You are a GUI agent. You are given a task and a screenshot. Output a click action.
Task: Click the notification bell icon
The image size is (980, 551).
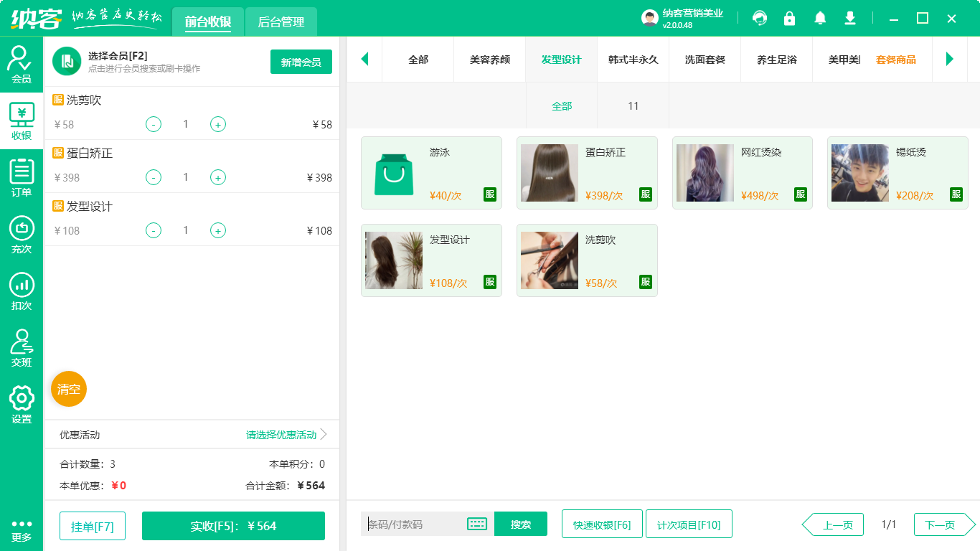point(819,18)
